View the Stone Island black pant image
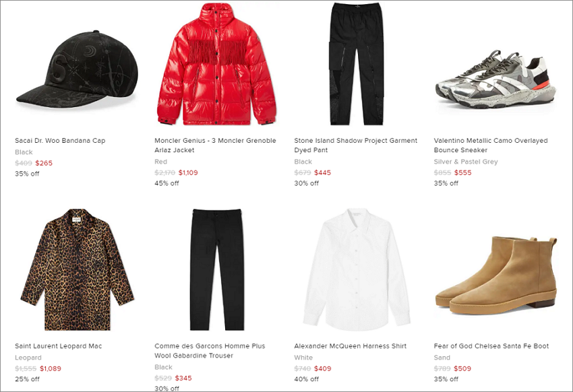The height and width of the screenshot is (392, 573). click(x=357, y=64)
